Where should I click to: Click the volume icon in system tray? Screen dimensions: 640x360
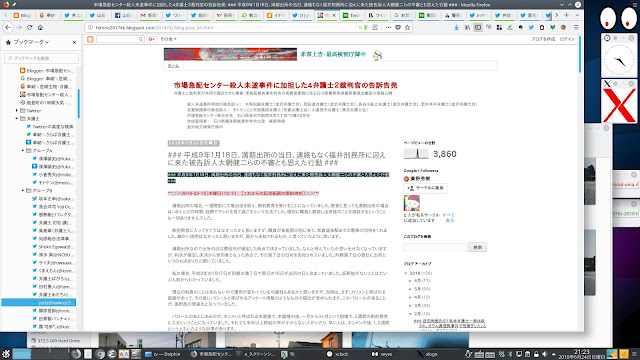point(544,354)
